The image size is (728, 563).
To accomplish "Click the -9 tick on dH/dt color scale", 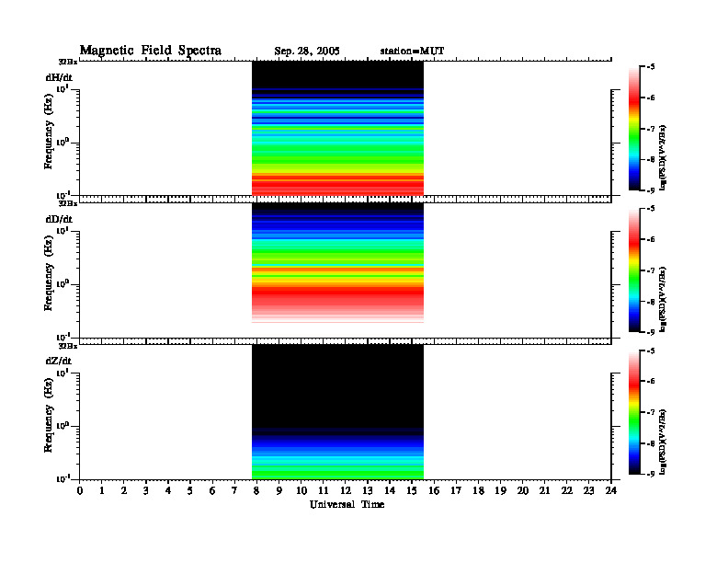I will [651, 190].
